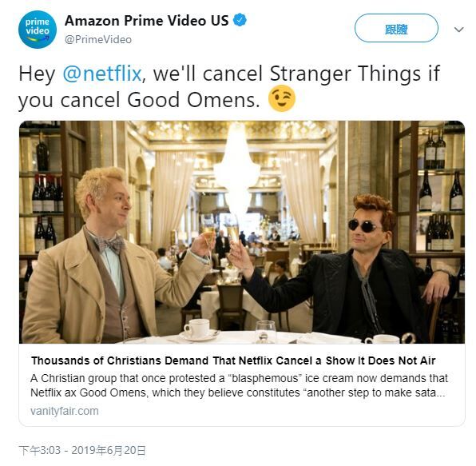
Task: Click the winking face emoji
Action: pyautogui.click(x=282, y=99)
